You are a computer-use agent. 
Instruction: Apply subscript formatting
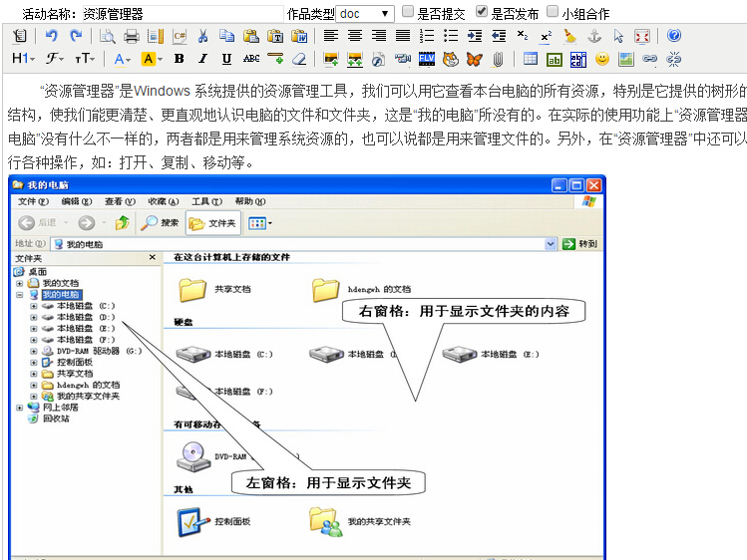(x=523, y=36)
